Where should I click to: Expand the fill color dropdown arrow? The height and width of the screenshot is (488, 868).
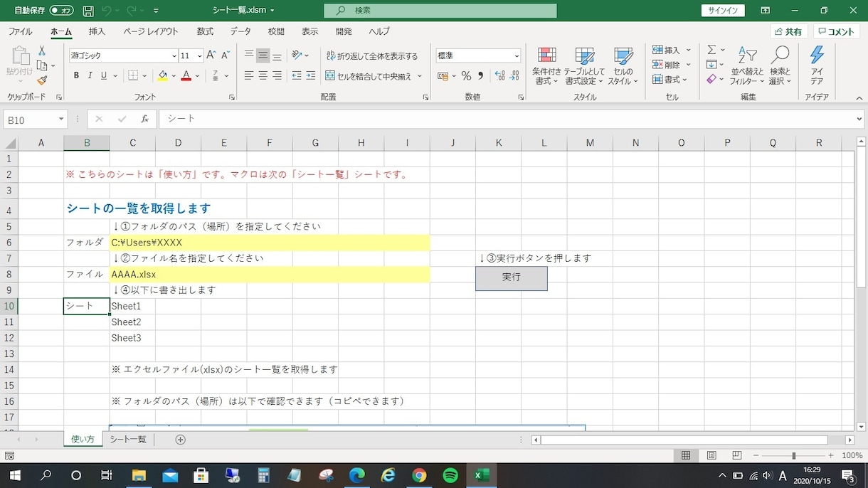click(173, 75)
